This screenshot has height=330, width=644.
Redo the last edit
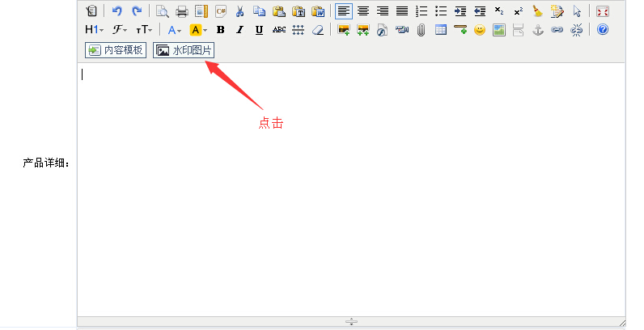coord(137,11)
